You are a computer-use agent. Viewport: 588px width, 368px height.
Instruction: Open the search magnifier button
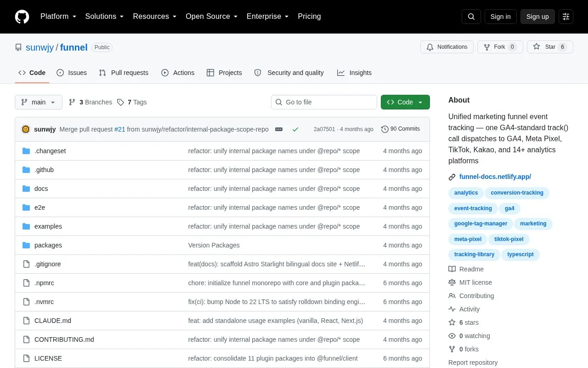(x=471, y=17)
